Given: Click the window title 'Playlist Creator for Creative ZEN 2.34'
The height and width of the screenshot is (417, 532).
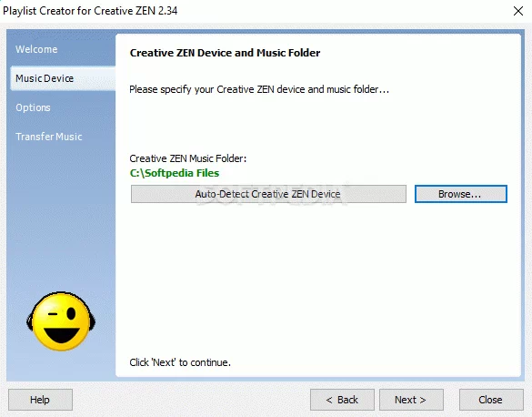Looking at the screenshot, I should [x=90, y=11].
